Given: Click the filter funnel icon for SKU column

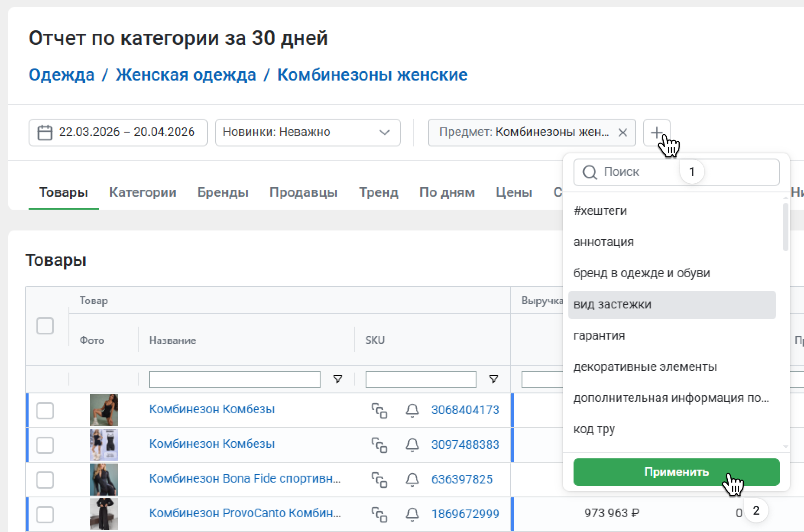Looking at the screenshot, I should (x=493, y=380).
